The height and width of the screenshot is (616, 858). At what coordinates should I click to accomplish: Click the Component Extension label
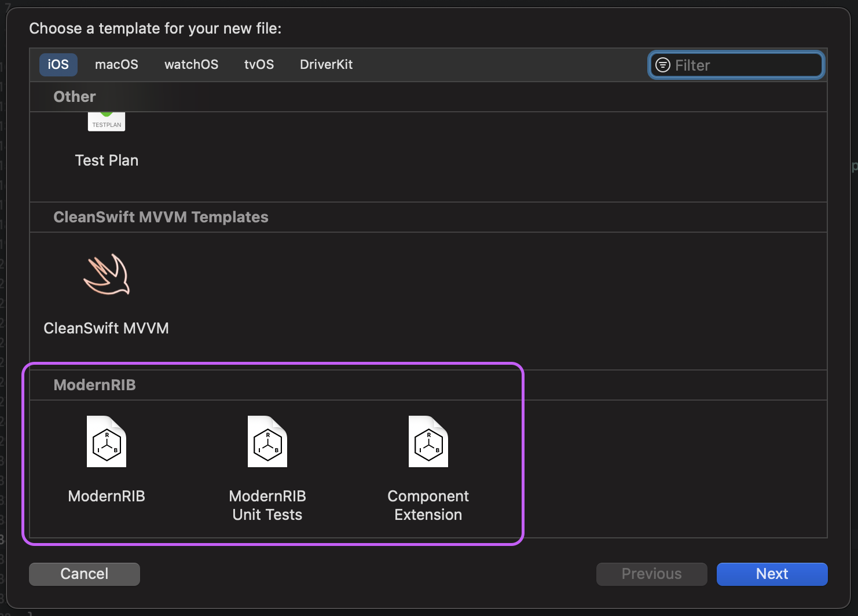pos(428,505)
